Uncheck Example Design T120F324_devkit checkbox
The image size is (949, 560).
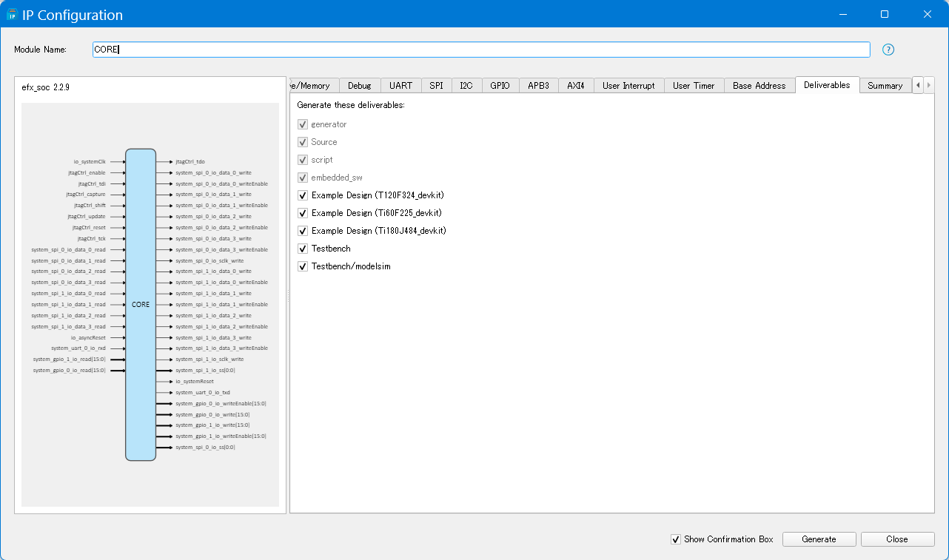[x=303, y=195]
